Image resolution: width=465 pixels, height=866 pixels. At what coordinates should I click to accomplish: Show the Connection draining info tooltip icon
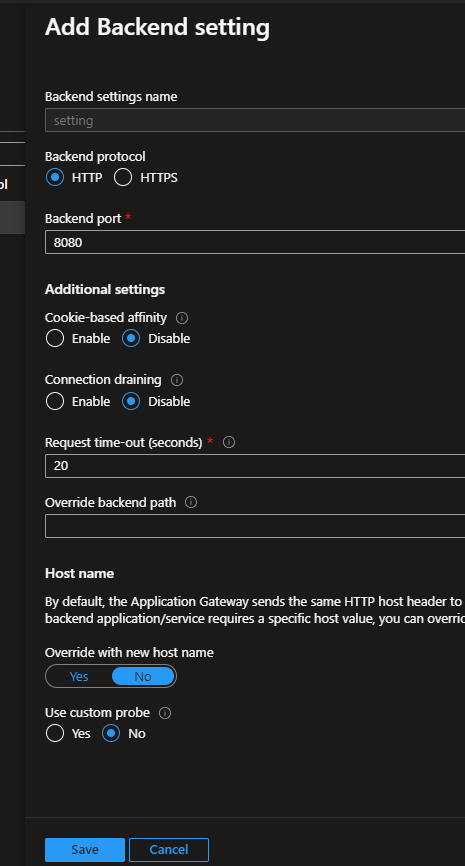[x=177, y=380]
